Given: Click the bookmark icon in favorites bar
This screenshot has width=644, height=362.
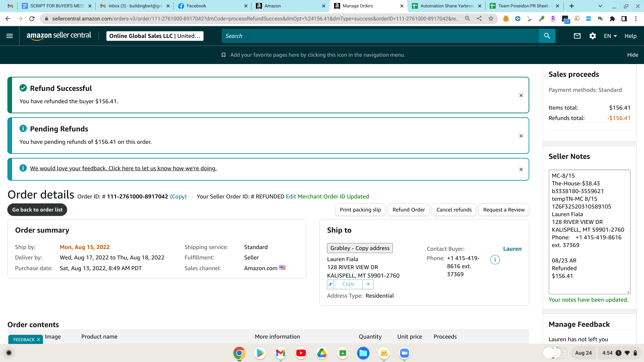Looking at the screenshot, I should click(x=223, y=55).
